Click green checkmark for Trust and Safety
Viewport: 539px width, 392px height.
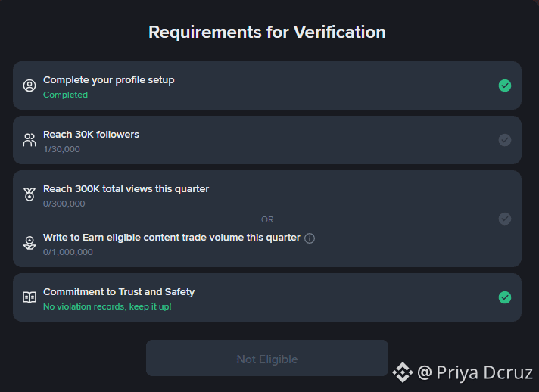505,297
